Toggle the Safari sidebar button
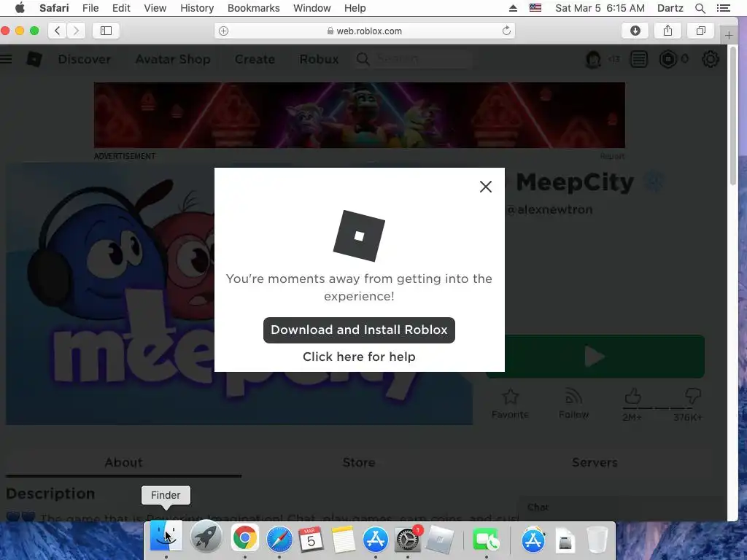This screenshot has height=560, width=747. 106,31
